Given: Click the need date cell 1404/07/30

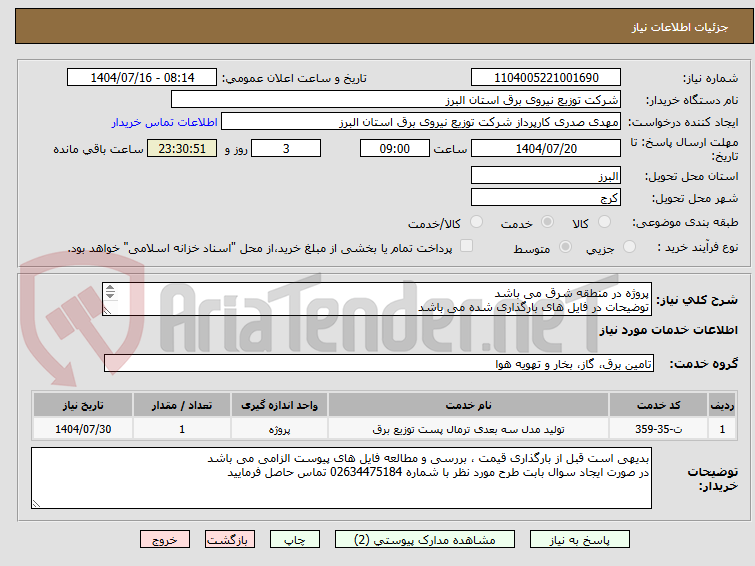Looking at the screenshot, I should tap(83, 429).
